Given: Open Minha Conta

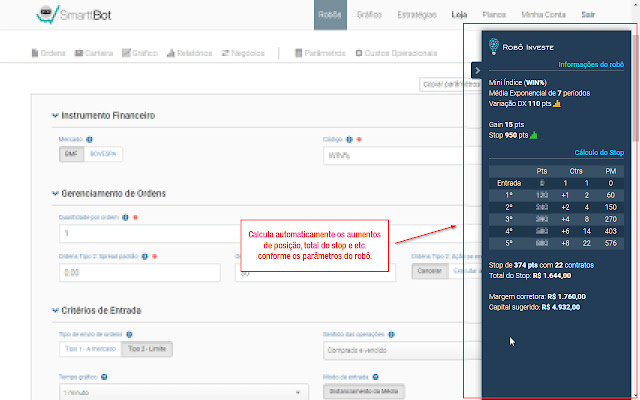Looking at the screenshot, I should [x=543, y=15].
